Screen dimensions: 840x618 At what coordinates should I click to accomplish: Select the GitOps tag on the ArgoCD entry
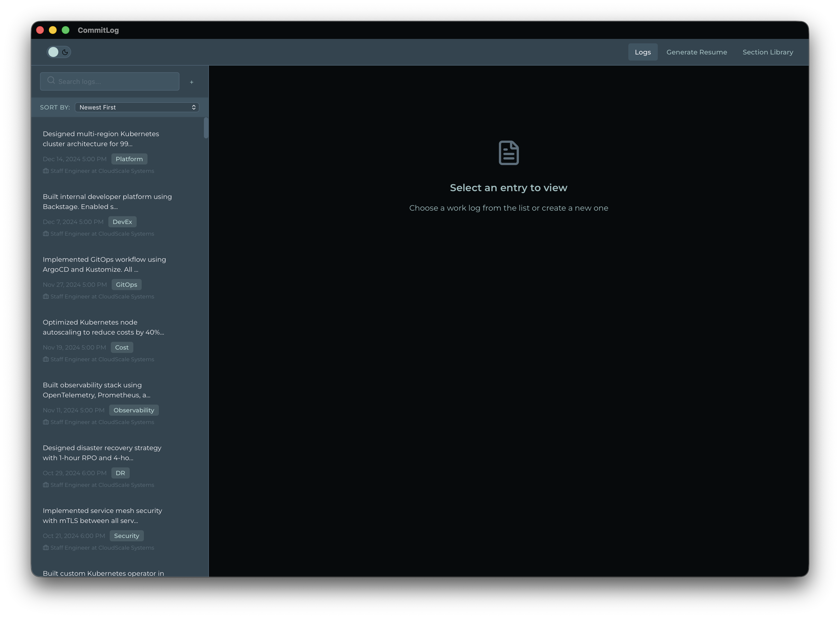126,284
